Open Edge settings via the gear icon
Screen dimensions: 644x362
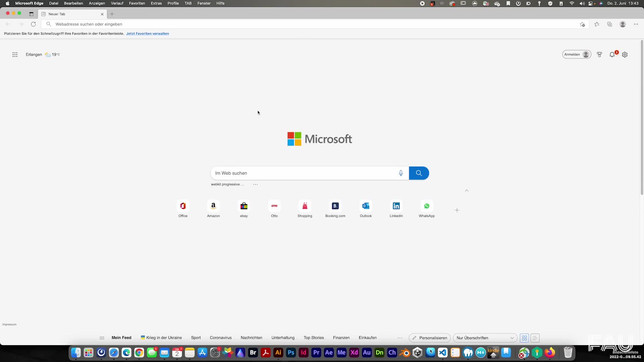625,54
